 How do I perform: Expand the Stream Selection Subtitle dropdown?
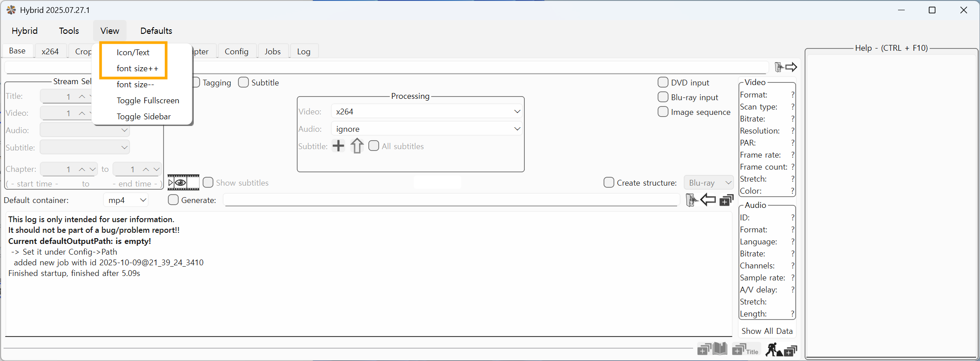(x=85, y=147)
